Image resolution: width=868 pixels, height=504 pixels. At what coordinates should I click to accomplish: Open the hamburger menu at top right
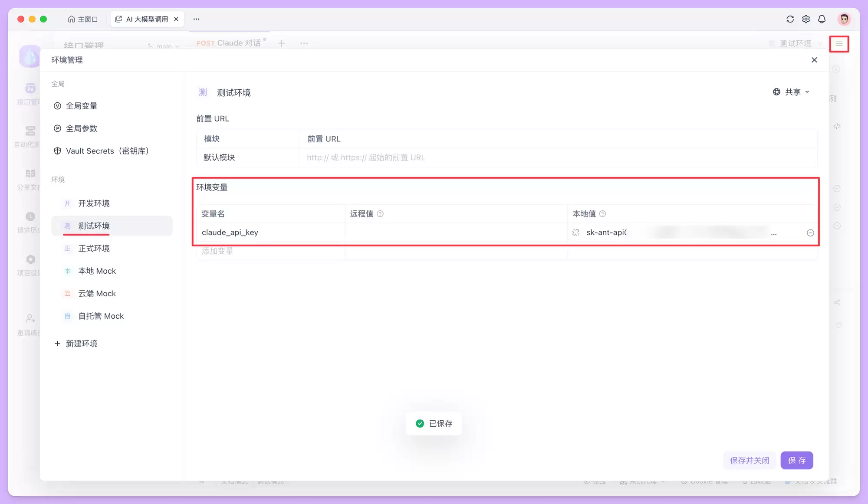tap(839, 44)
